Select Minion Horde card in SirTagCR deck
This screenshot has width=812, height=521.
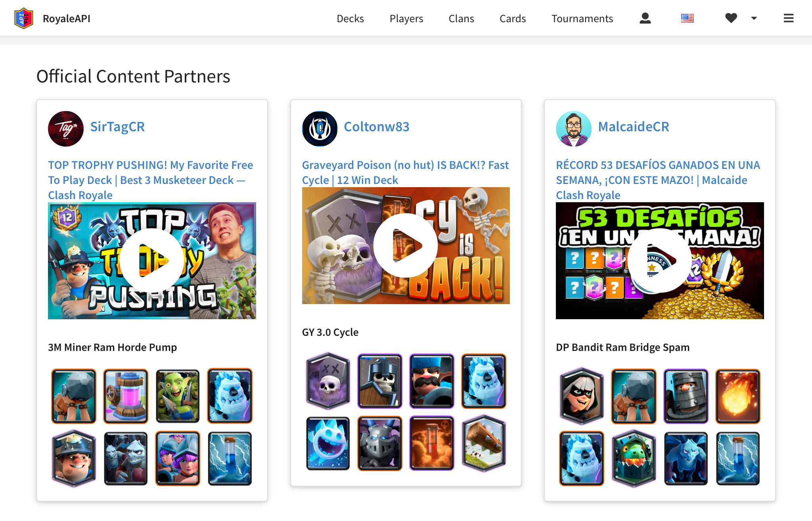click(126, 459)
